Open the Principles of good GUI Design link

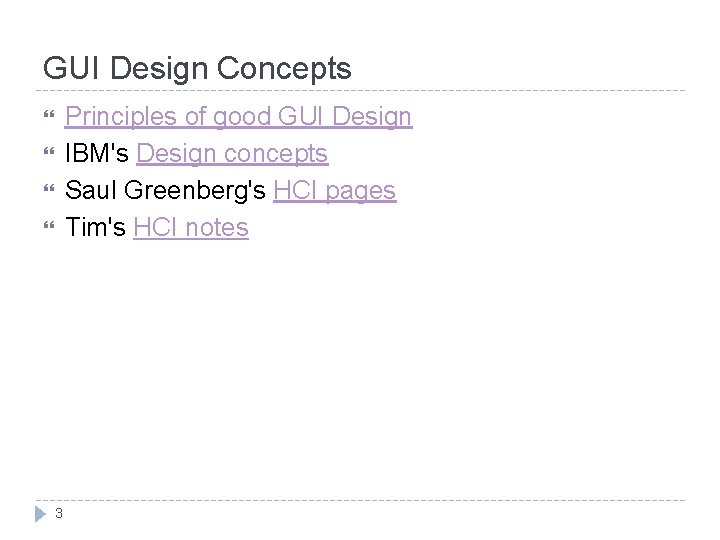(238, 116)
